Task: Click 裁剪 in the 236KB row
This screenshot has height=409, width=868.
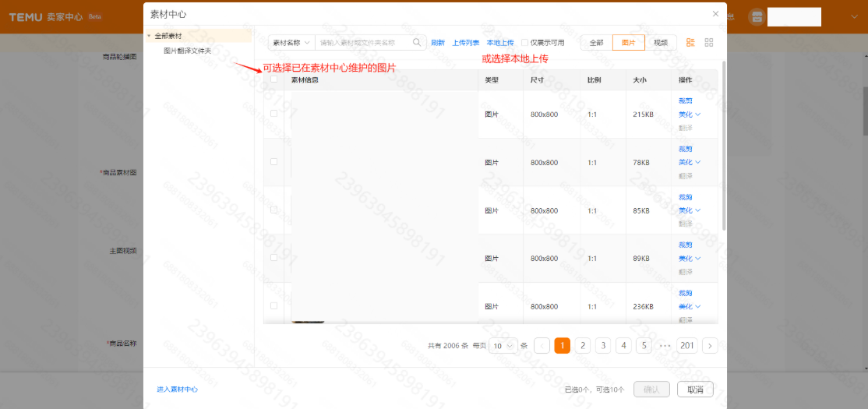Action: pos(686,294)
